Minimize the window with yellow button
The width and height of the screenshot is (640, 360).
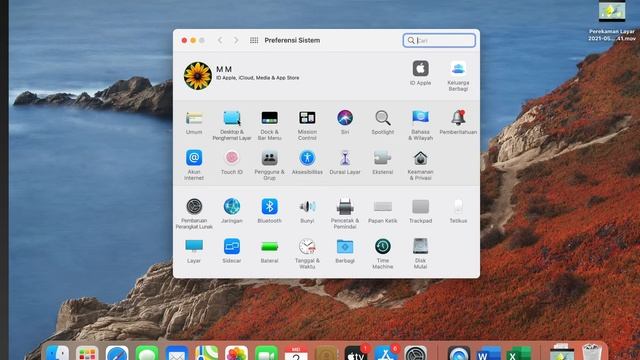pos(193,40)
